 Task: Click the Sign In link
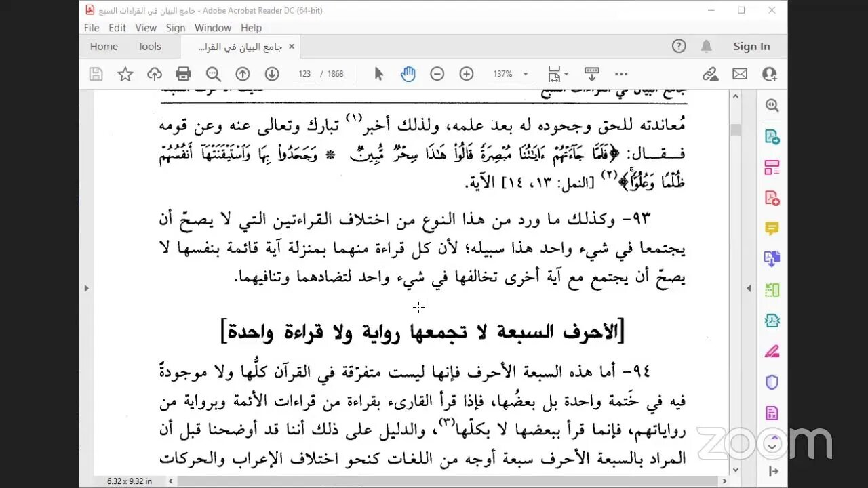coord(751,47)
